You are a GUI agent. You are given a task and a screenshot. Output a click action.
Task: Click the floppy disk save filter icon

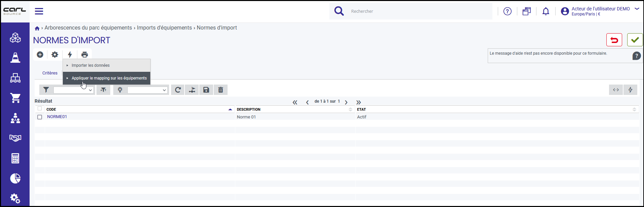(206, 90)
